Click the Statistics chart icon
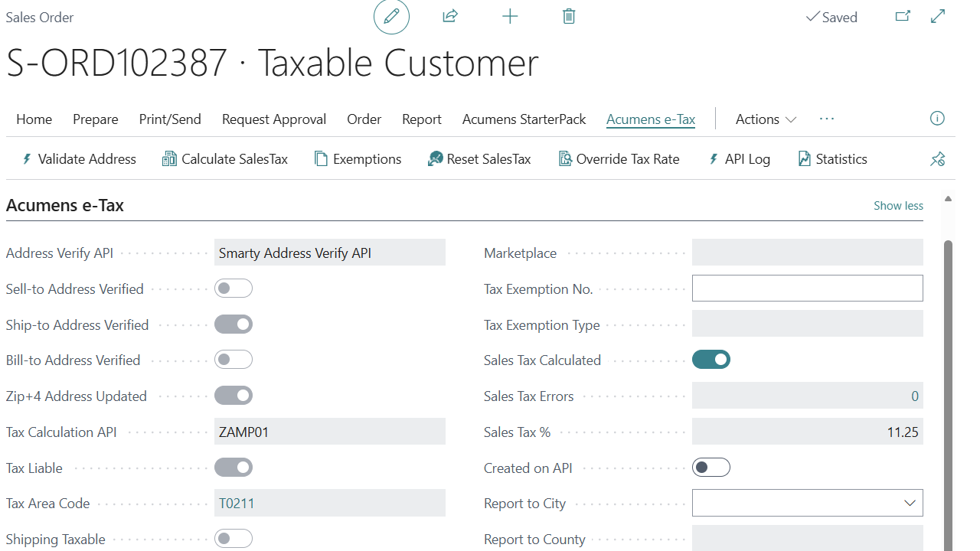 [x=804, y=159]
